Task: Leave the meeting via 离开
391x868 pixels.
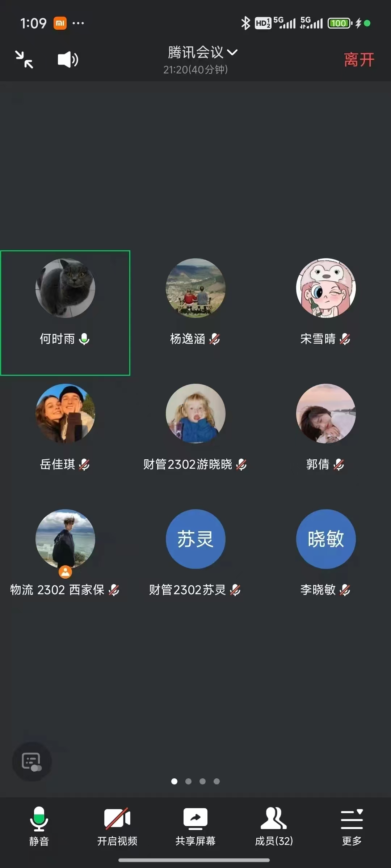Action: (x=359, y=60)
